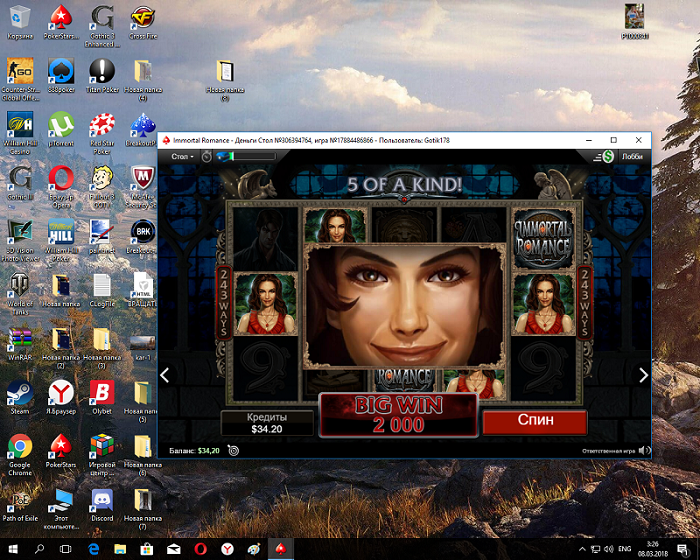This screenshot has height=560, width=700.
Task: Open Counter-Strike Global Offensive shortcut
Action: (x=20, y=79)
